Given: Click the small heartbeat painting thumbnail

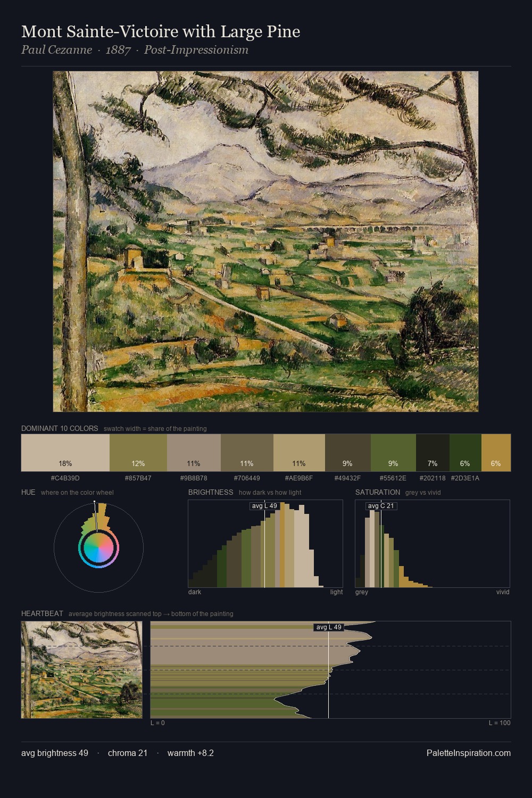Looking at the screenshot, I should coord(82,670).
